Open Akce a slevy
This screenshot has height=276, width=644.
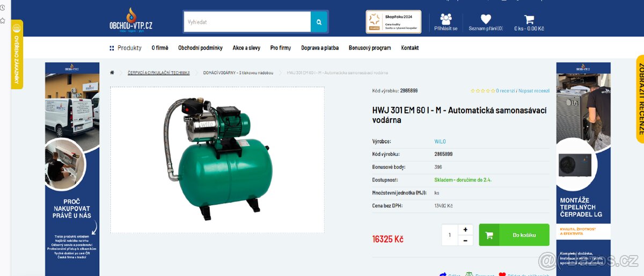(246, 48)
